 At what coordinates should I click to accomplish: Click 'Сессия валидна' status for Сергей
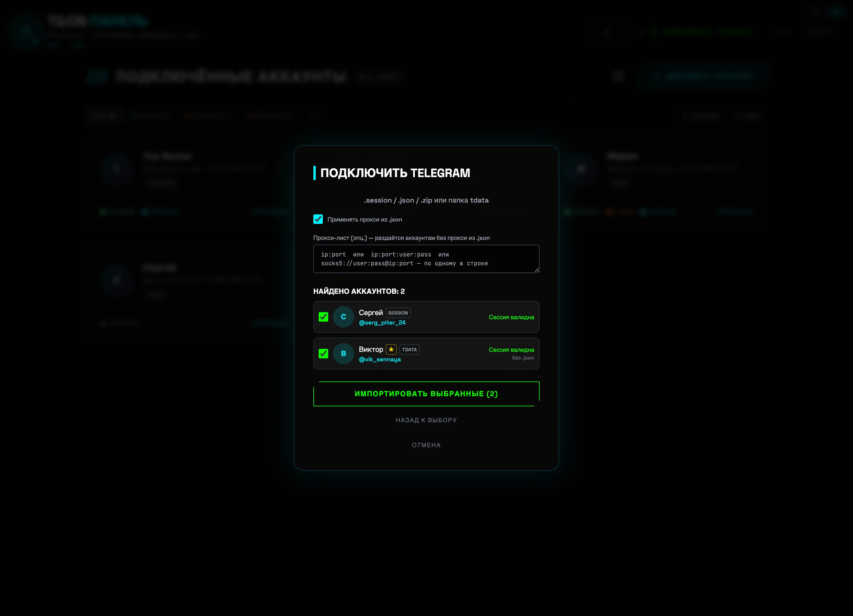click(511, 317)
